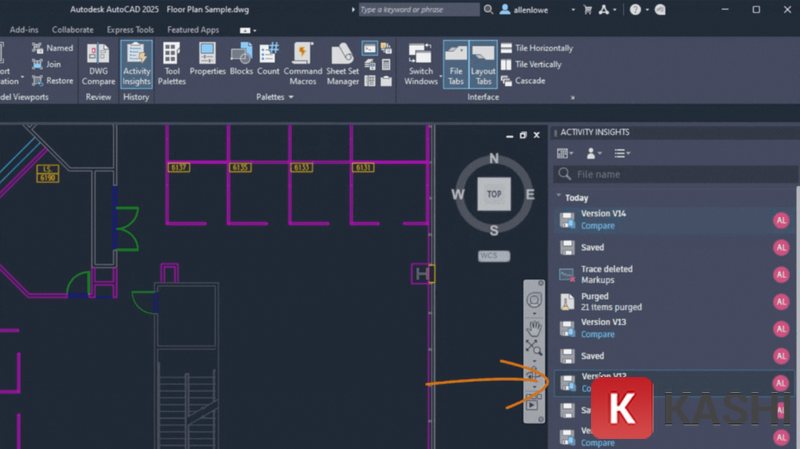Toggle File Tabs display

[456, 63]
